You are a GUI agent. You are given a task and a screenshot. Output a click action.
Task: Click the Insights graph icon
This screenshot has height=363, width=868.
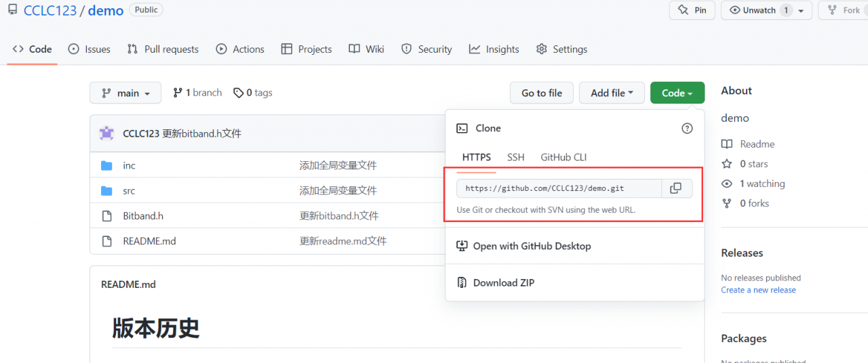(475, 49)
